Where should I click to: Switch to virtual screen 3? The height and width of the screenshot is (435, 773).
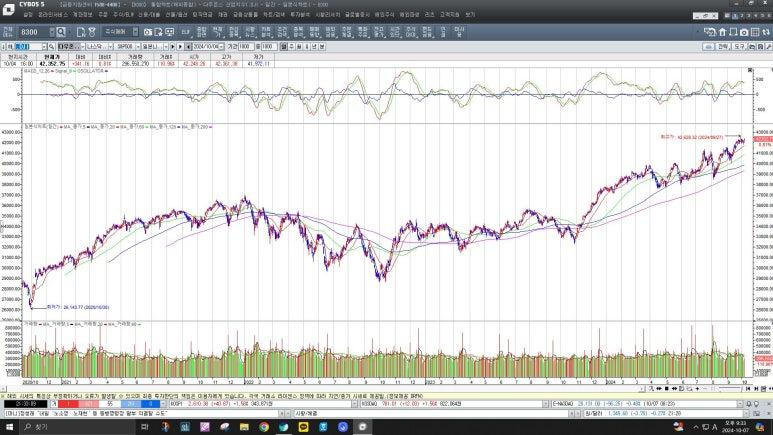tap(749, 15)
